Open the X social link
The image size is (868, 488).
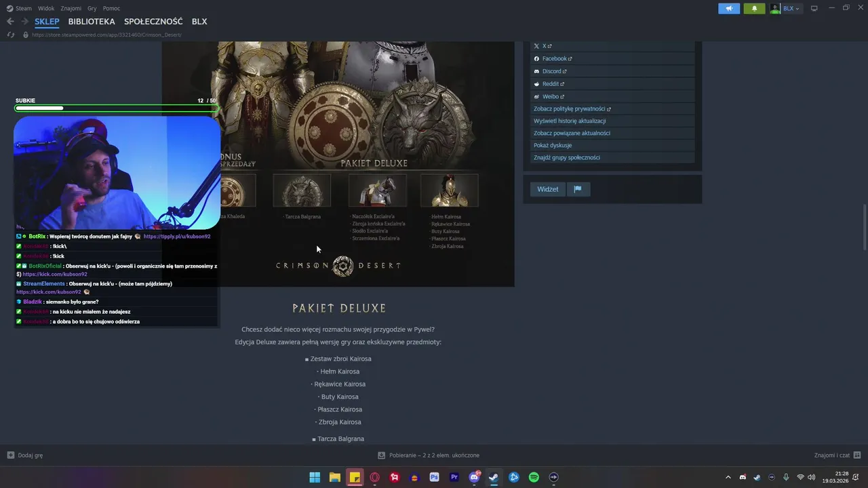(x=613, y=46)
